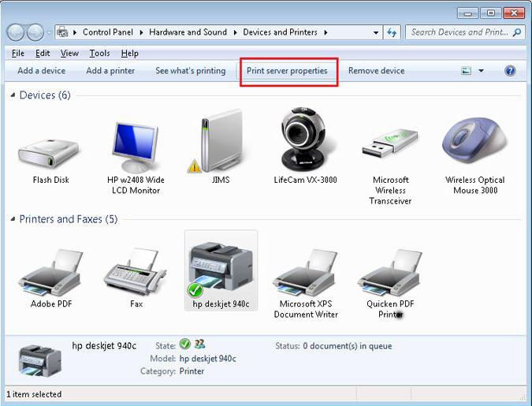
Task: Select the LifeCam VX-3000 webcam icon
Action: (x=303, y=140)
